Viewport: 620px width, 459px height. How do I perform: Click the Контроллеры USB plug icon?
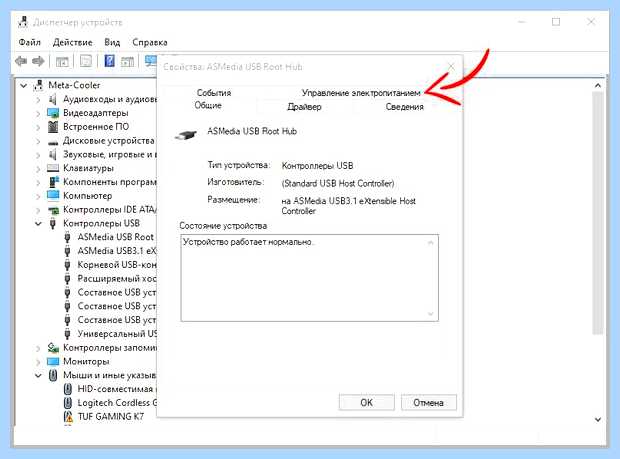[x=53, y=223]
